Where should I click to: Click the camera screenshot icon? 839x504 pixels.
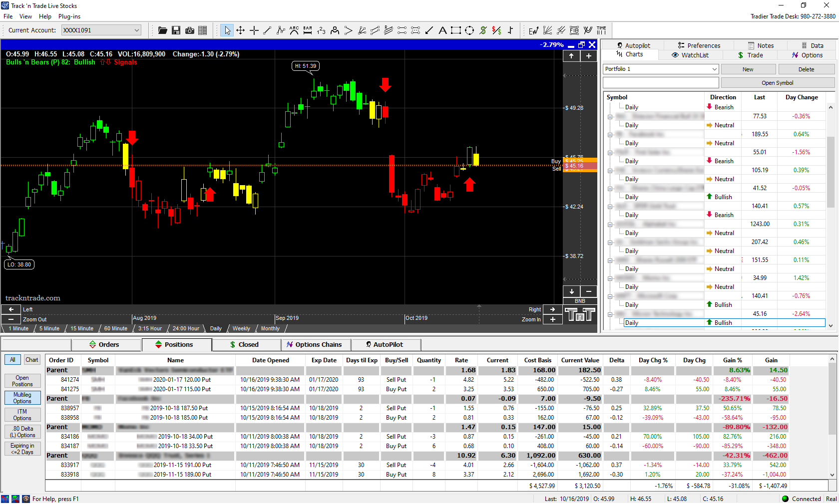click(190, 30)
